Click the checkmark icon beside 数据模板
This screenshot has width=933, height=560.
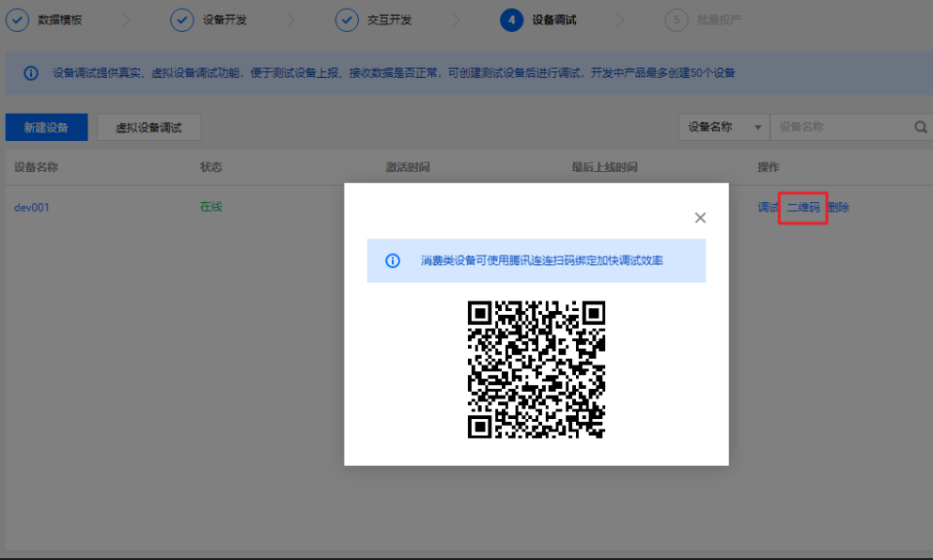17,21
